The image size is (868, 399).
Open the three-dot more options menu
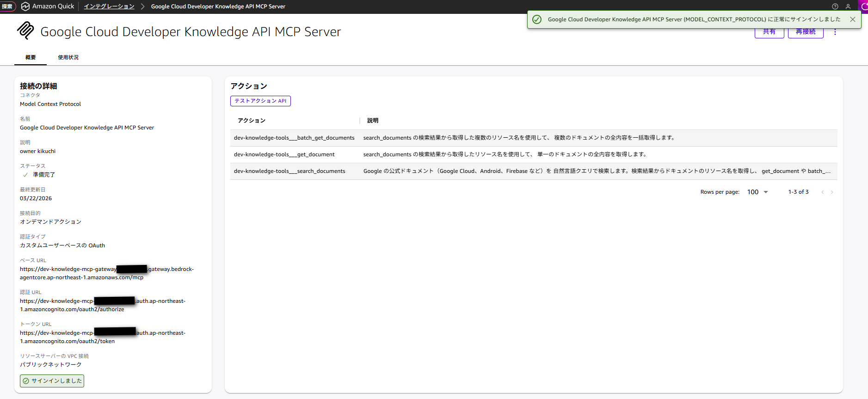tap(835, 32)
